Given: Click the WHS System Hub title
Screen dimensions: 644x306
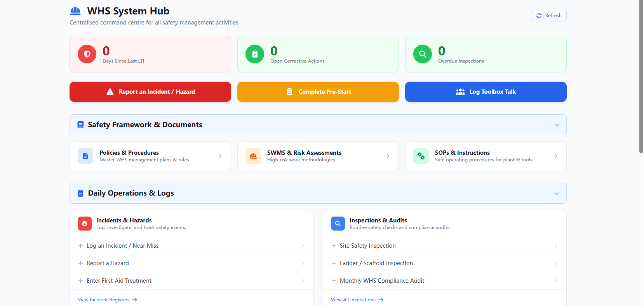Looking at the screenshot, I should 128,11.
